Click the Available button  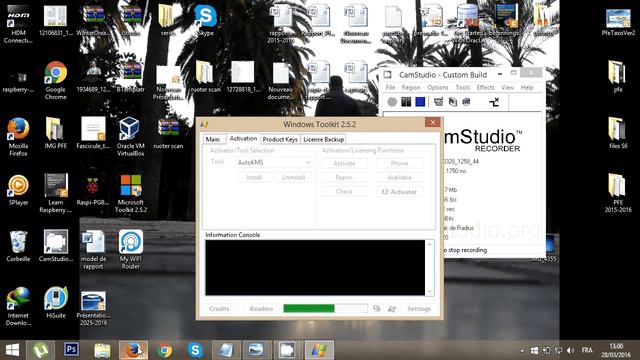point(399,178)
